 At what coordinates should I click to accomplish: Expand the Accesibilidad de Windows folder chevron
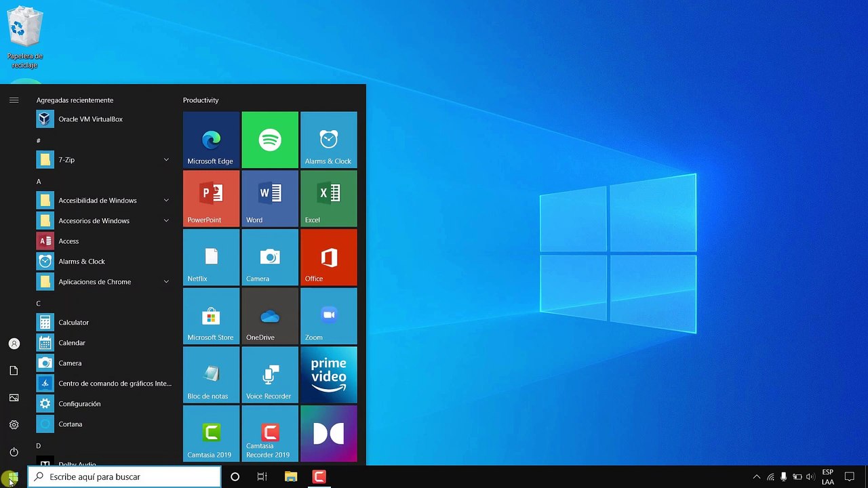tap(166, 201)
